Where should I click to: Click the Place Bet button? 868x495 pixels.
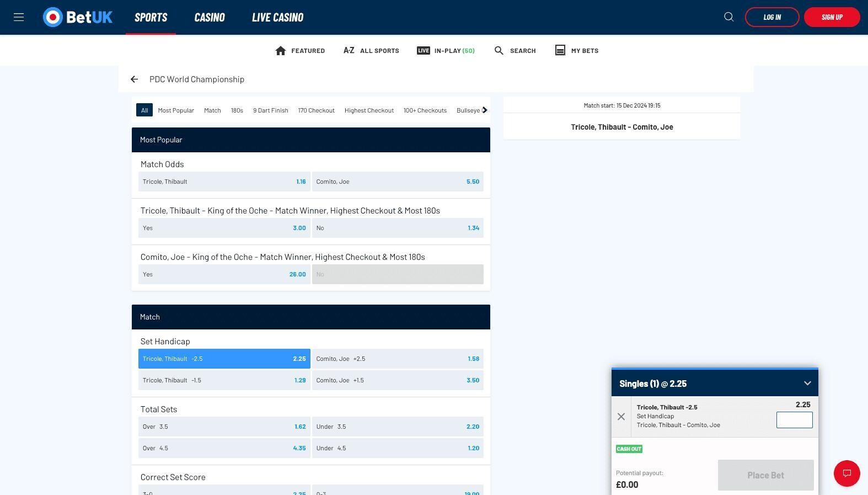coord(765,475)
